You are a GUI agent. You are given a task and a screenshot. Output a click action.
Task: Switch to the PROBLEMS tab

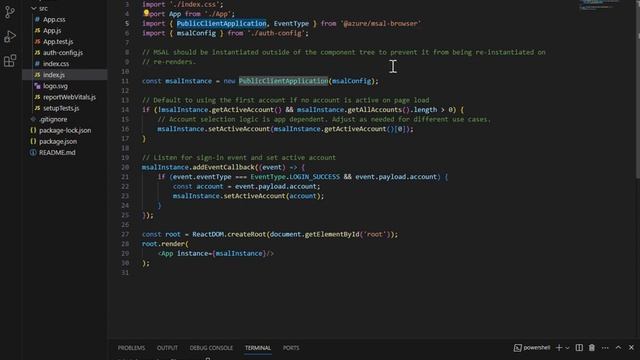pyautogui.click(x=131, y=348)
